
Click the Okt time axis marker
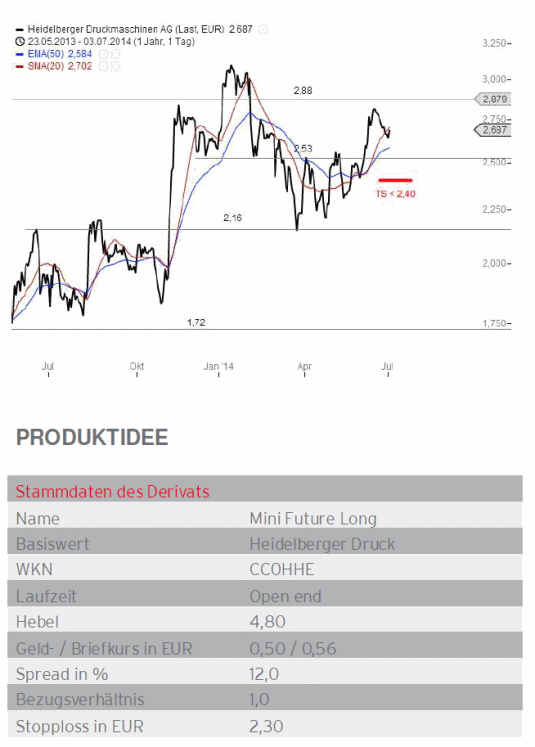coord(137,366)
